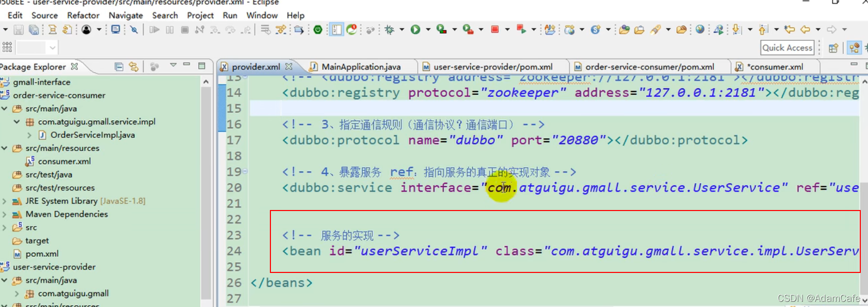The image size is (868, 307).
Task: Click the red Stop square icon
Action: point(495,29)
